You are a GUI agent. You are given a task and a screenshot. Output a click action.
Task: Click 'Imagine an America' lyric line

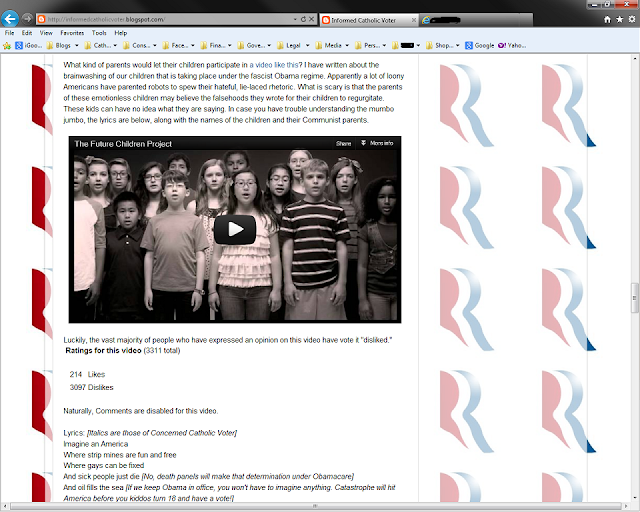(x=96, y=444)
